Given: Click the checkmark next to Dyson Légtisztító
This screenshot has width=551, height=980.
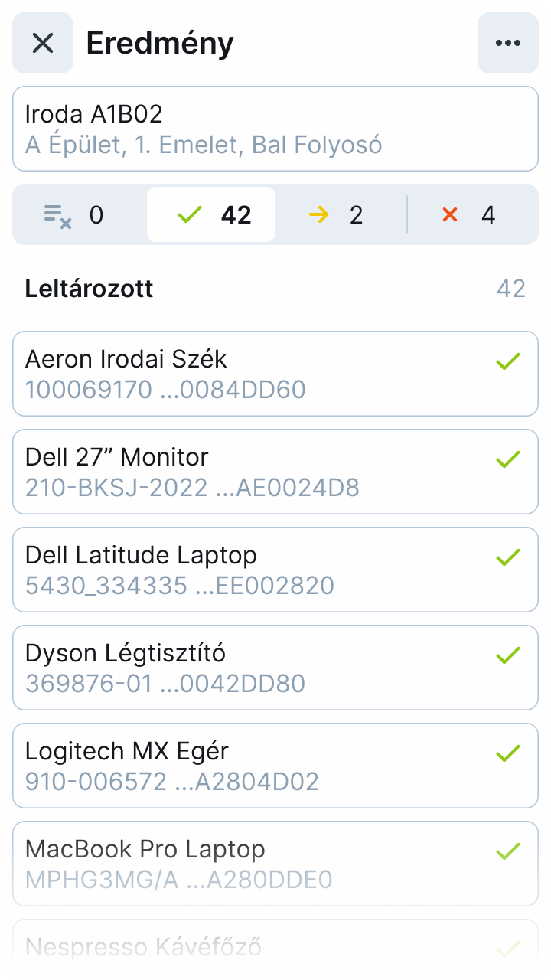Looking at the screenshot, I should coord(508,655).
